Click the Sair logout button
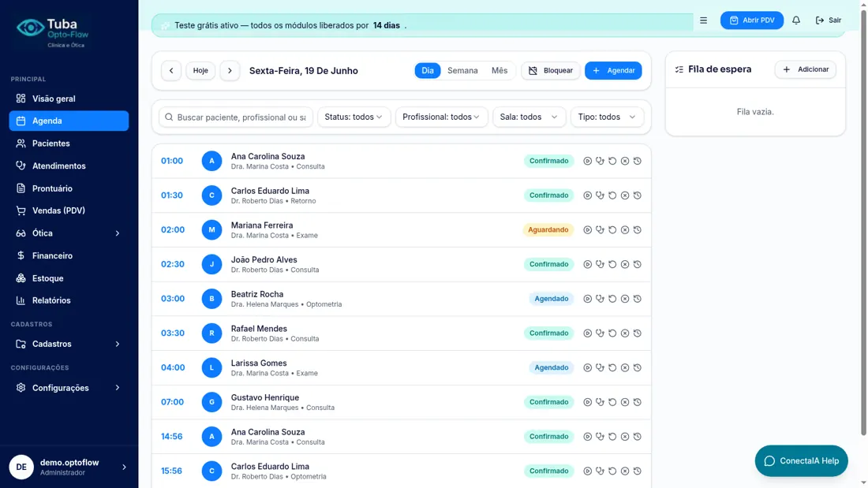 coord(828,20)
